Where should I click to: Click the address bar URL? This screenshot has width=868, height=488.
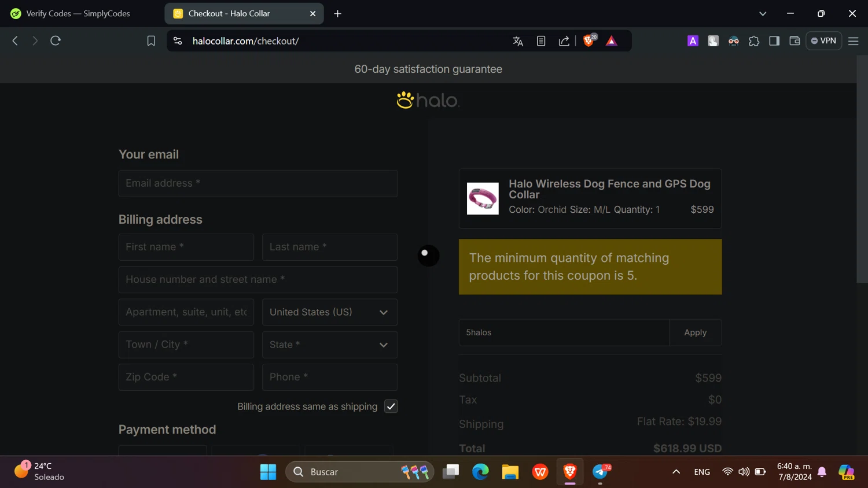tap(245, 41)
